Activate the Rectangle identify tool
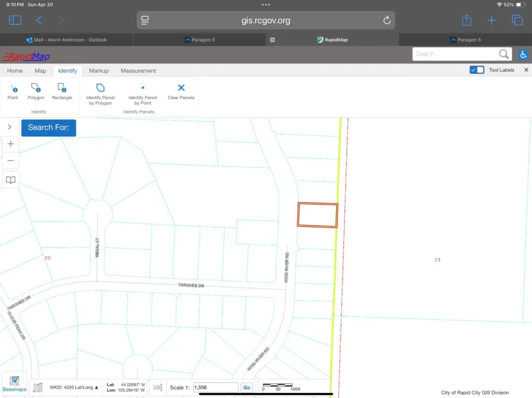This screenshot has width=532, height=398. (x=62, y=91)
